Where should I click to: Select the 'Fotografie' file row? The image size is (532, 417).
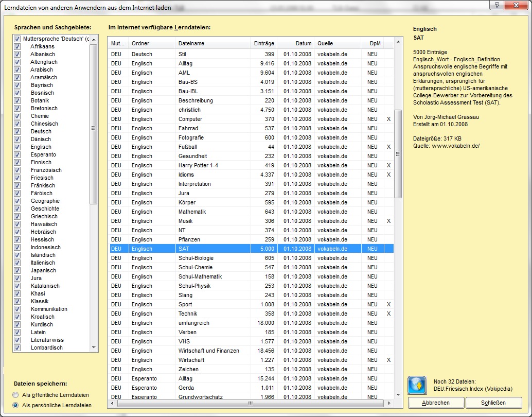tap(251, 137)
